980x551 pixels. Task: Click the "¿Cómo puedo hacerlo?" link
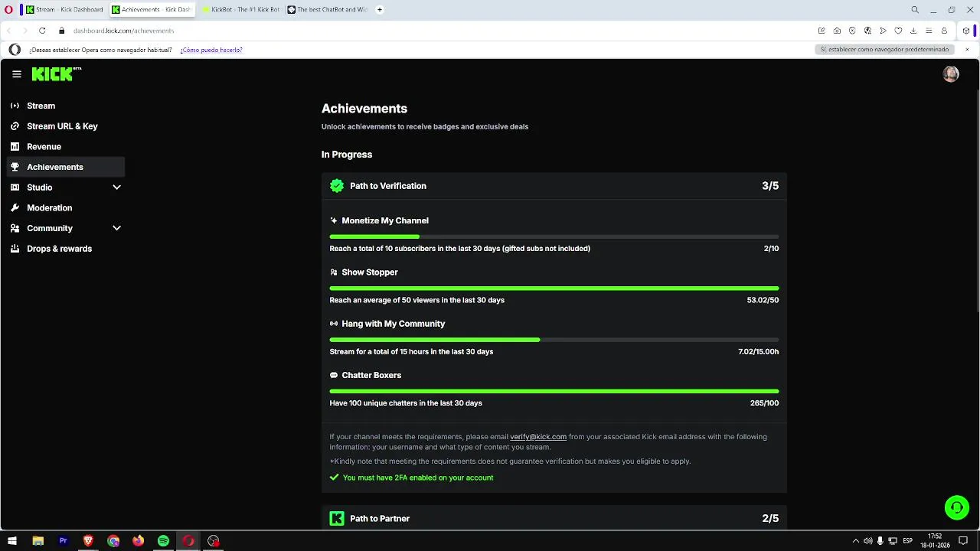point(211,50)
